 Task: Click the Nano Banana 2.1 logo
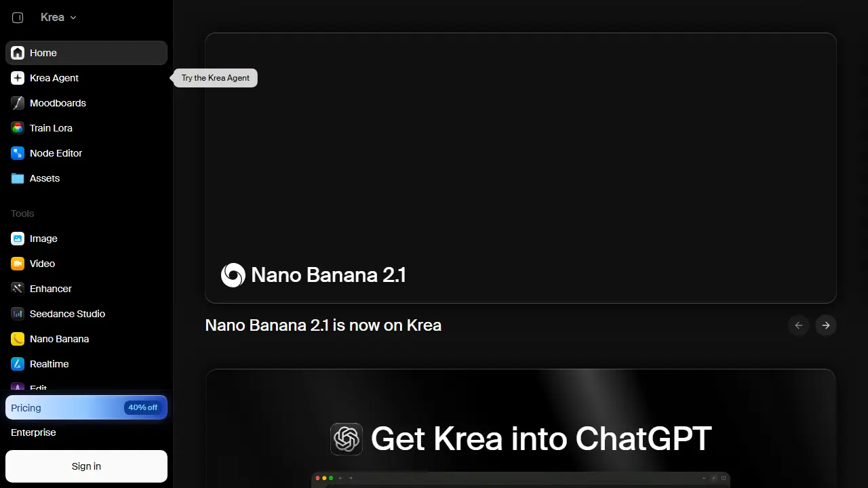click(233, 275)
